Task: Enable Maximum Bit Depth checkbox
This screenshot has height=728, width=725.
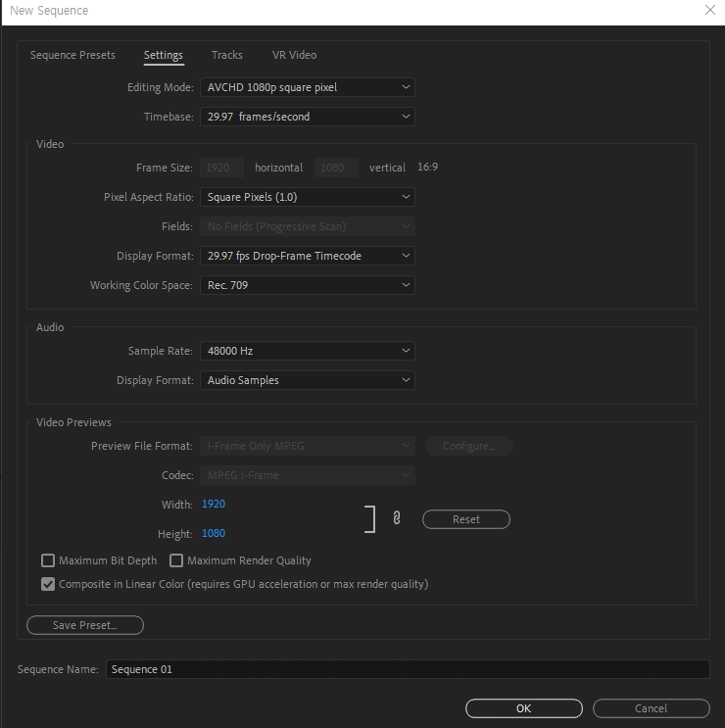Action: pyautogui.click(x=48, y=560)
